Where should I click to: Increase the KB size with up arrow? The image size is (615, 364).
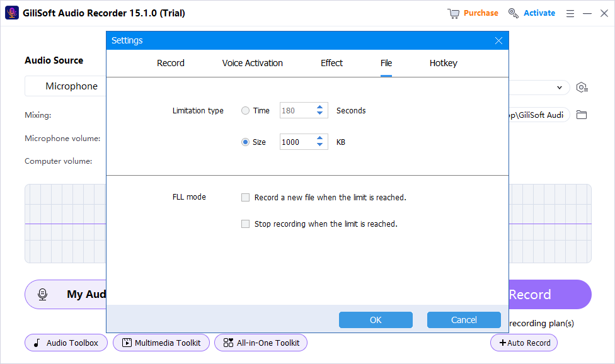point(319,139)
